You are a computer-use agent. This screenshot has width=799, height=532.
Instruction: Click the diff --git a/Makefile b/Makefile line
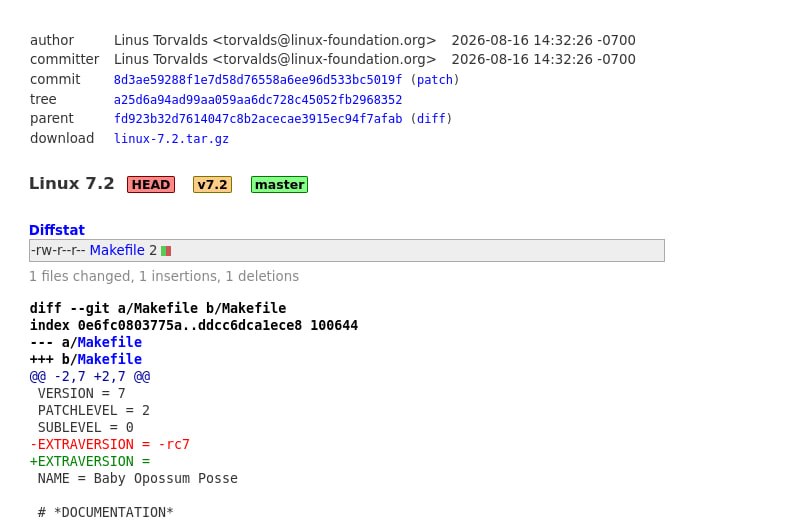(x=158, y=308)
